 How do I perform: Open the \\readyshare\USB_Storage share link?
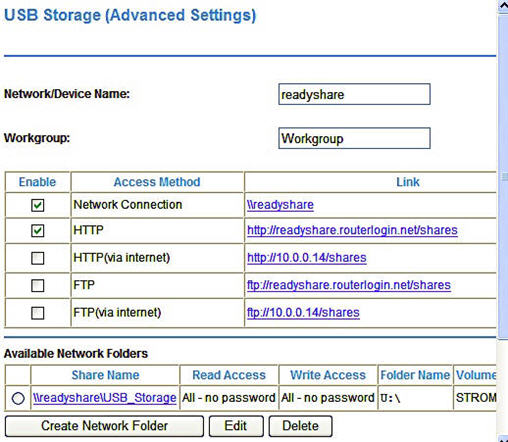point(105,398)
